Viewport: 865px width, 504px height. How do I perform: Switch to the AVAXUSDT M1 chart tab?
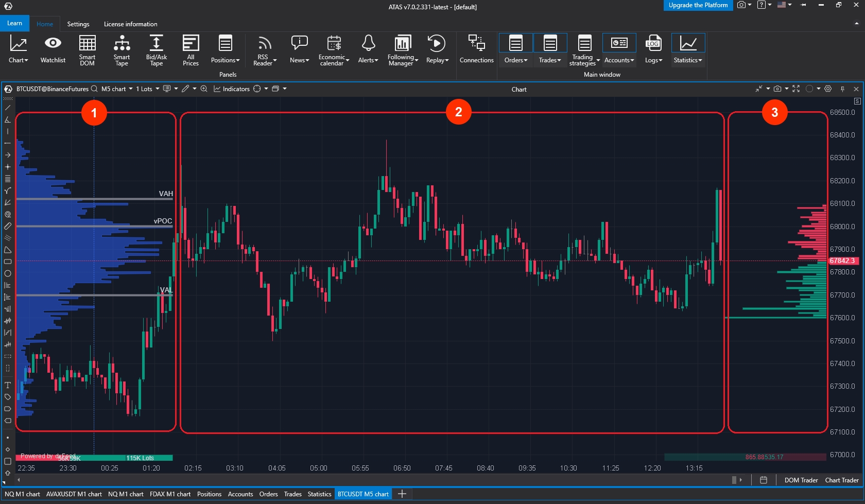pos(74,494)
